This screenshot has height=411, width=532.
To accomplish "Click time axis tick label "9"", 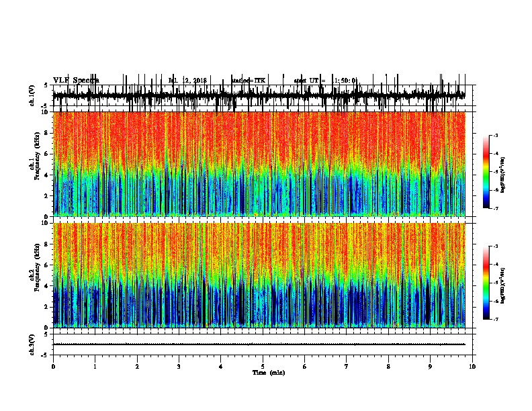I will pos(430,366).
